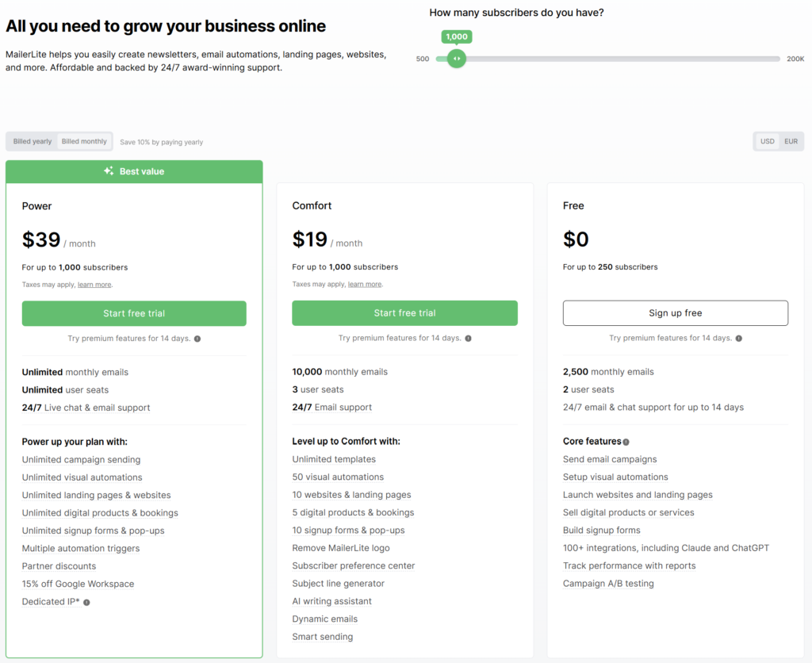Click Subscriber preference center feature
This screenshot has height=663, width=812.
click(354, 565)
